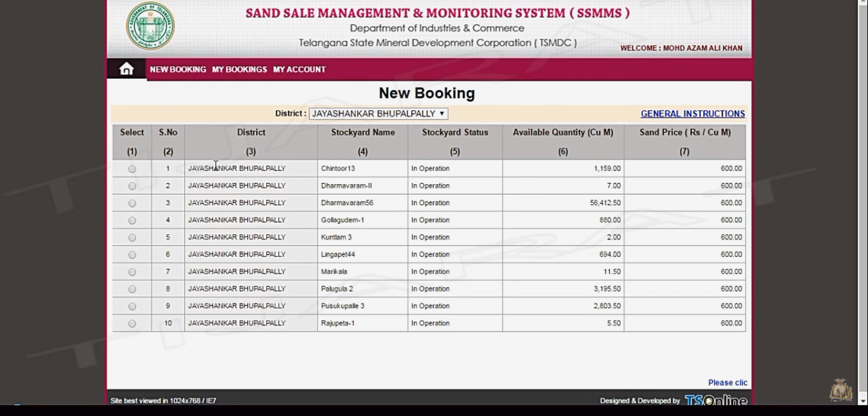Select radio button for Kuntlam 3 stockyard
Viewport: 868px width, 416px height.
[x=132, y=238]
